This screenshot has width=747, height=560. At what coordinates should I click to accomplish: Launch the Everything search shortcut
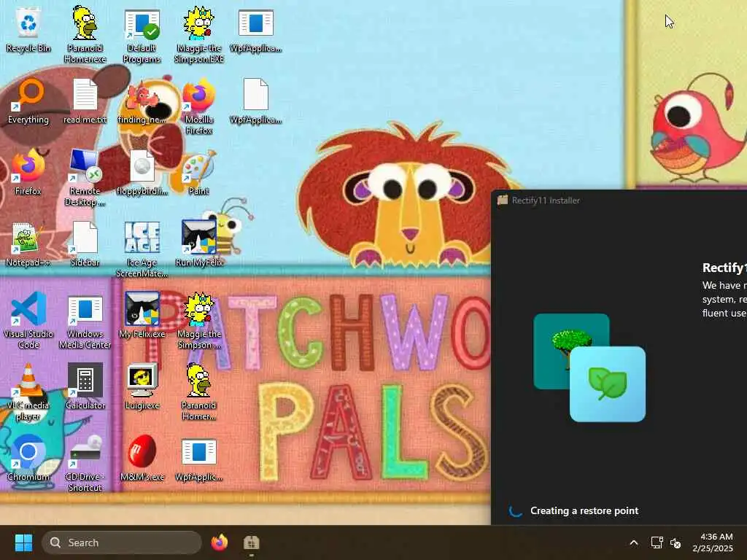28,101
